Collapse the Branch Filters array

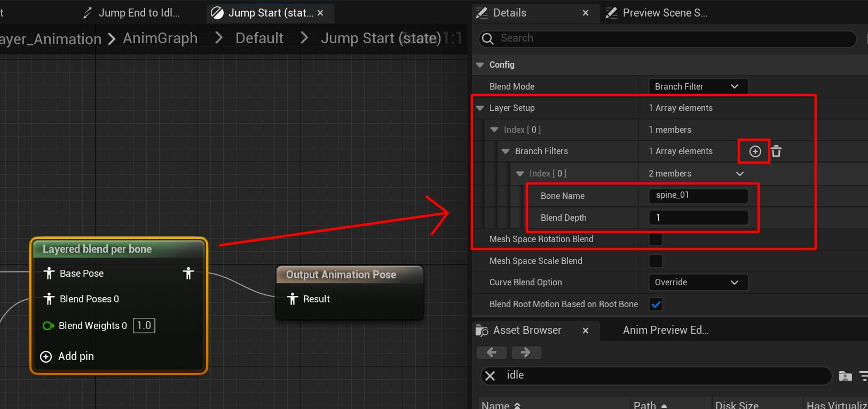[x=506, y=151]
